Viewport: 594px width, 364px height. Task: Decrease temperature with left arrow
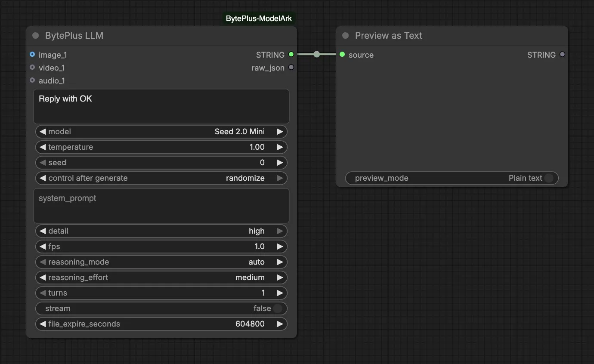43,147
